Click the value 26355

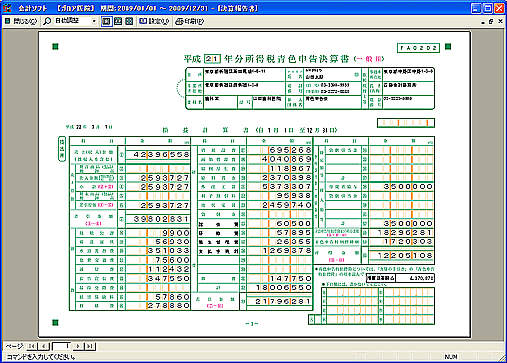294,241
